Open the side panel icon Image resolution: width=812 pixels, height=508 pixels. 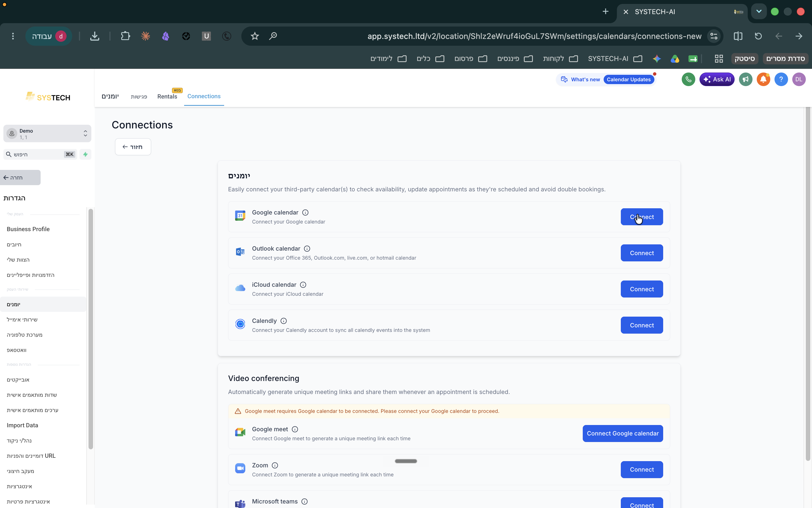pos(738,36)
